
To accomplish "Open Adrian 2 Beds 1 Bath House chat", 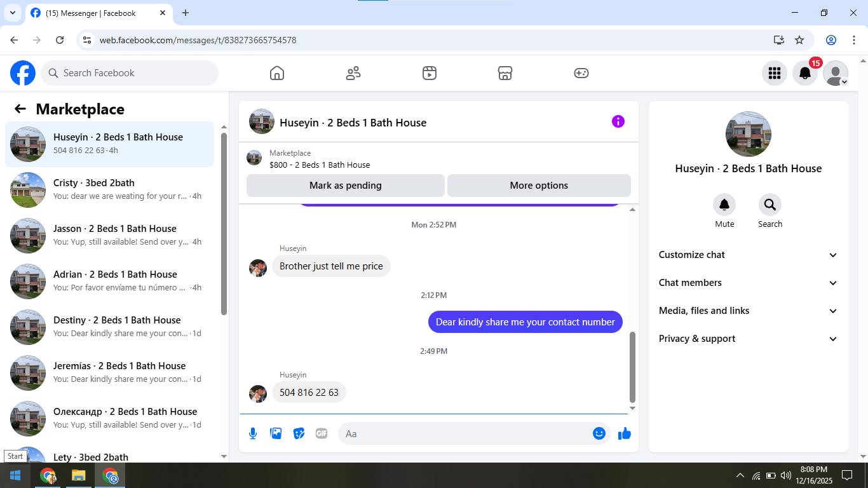I will coord(110,281).
